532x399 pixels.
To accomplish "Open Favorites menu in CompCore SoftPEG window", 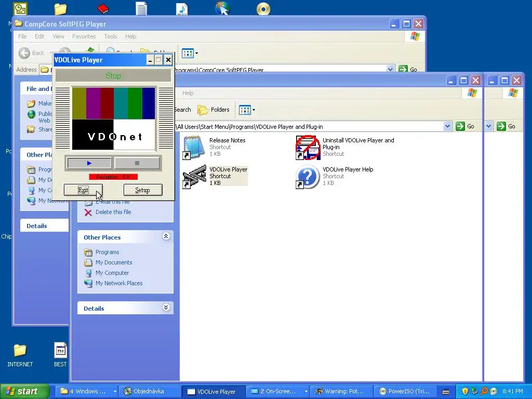I will (x=84, y=36).
